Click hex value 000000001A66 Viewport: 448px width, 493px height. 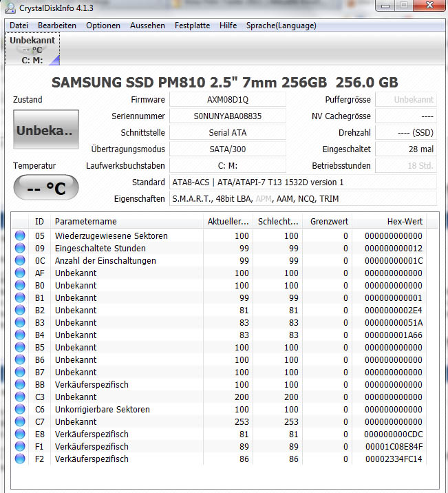point(394,335)
